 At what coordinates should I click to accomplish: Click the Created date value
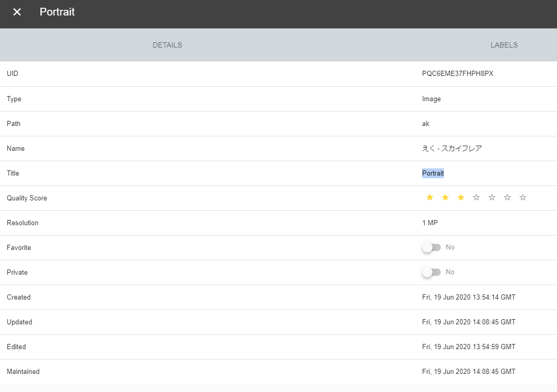[469, 297]
